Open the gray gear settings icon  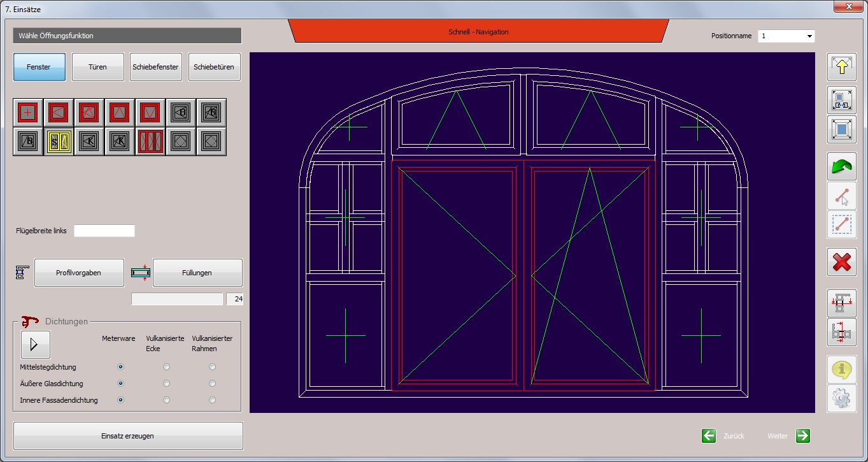[841, 398]
